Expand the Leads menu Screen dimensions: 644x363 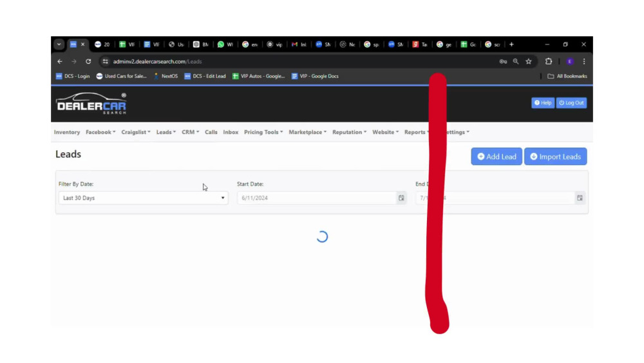click(166, 132)
